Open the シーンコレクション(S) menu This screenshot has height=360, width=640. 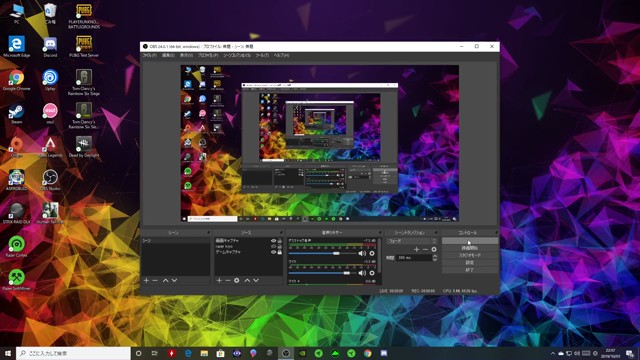[x=237, y=55]
